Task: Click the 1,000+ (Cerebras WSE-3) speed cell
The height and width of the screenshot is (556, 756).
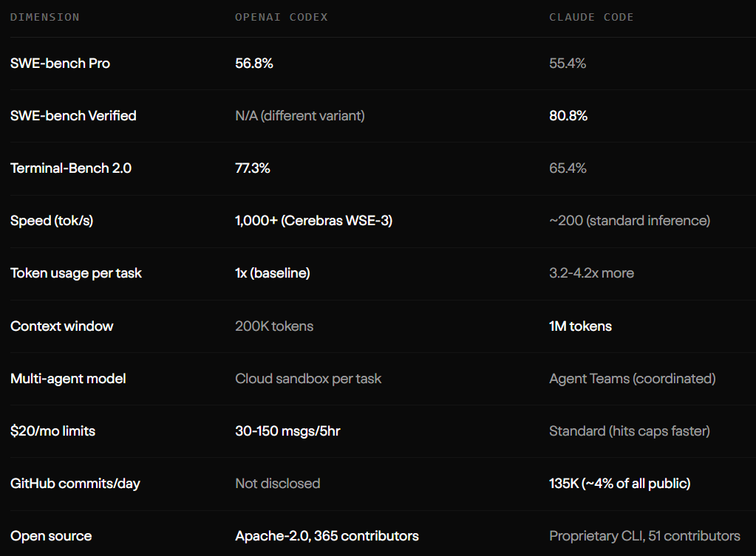Action: 313,221
